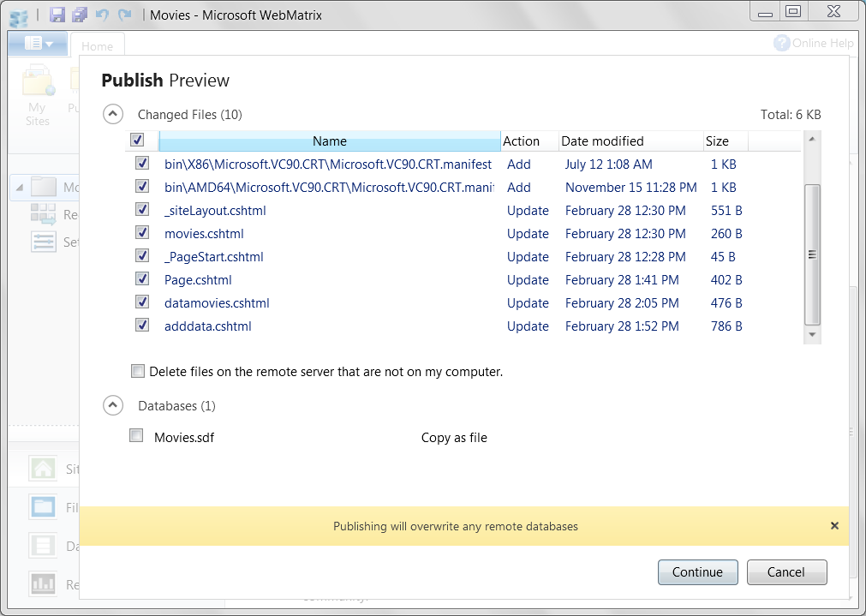
Task: Select the _PageStart.cshtml file name
Action: click(214, 257)
